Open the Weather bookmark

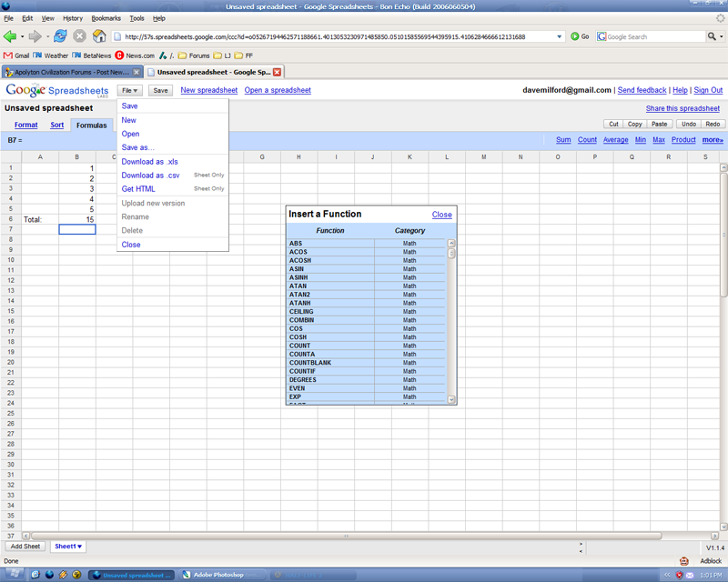pos(50,55)
